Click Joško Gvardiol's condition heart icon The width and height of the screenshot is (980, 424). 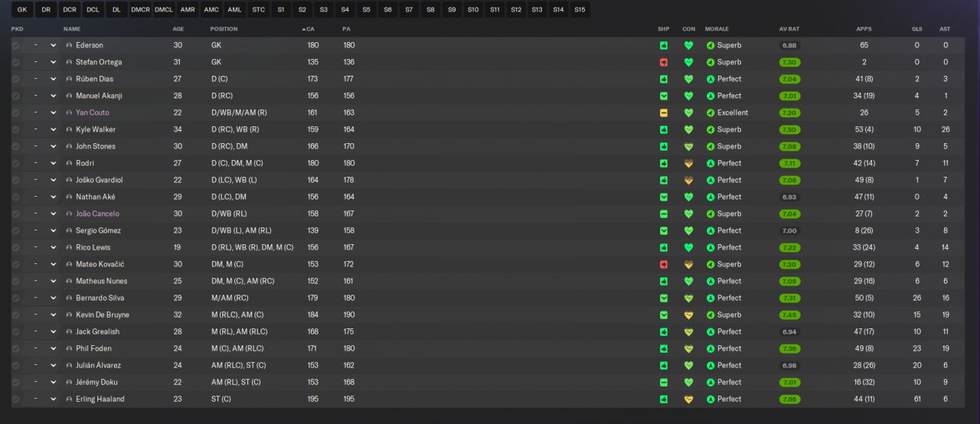688,180
